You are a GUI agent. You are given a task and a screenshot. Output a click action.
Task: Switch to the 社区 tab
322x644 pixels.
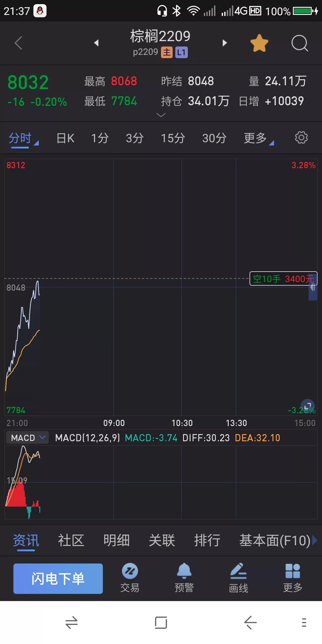click(71, 541)
